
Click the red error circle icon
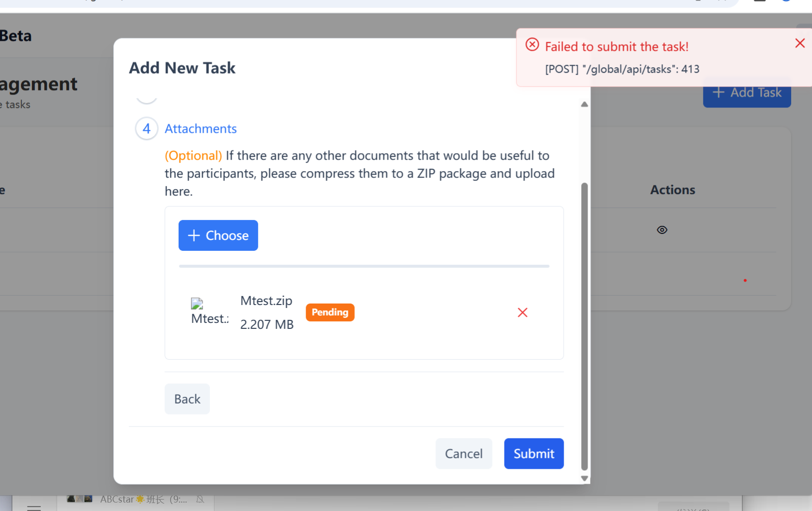pyautogui.click(x=532, y=45)
